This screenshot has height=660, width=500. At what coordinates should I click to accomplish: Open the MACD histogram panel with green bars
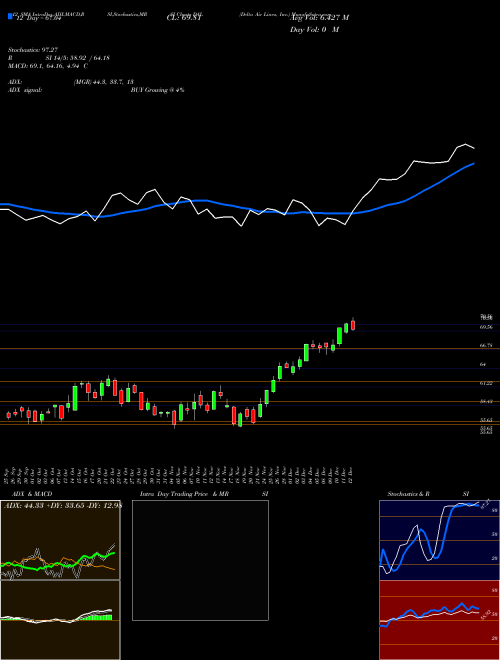(60, 620)
